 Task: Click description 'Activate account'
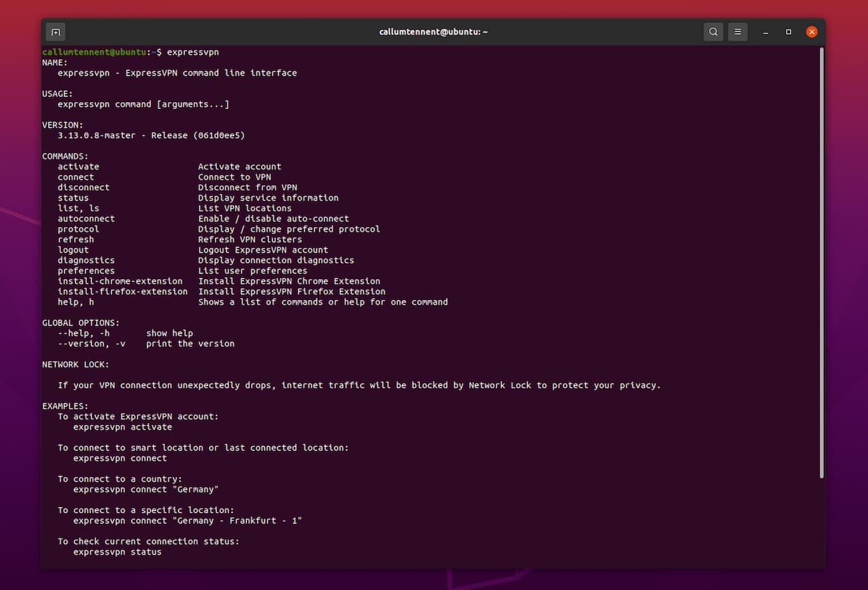click(x=240, y=166)
